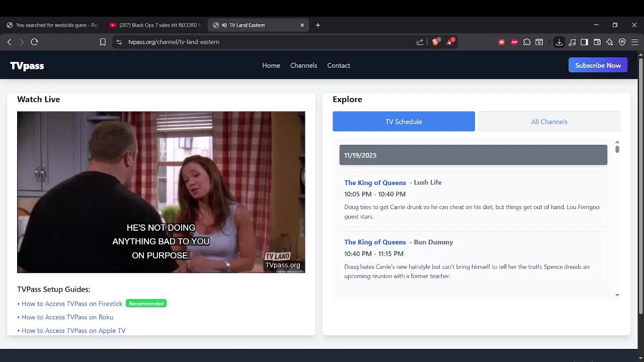
Task: Click the schedule list scroll-down arrow
Action: pyautogui.click(x=617, y=295)
